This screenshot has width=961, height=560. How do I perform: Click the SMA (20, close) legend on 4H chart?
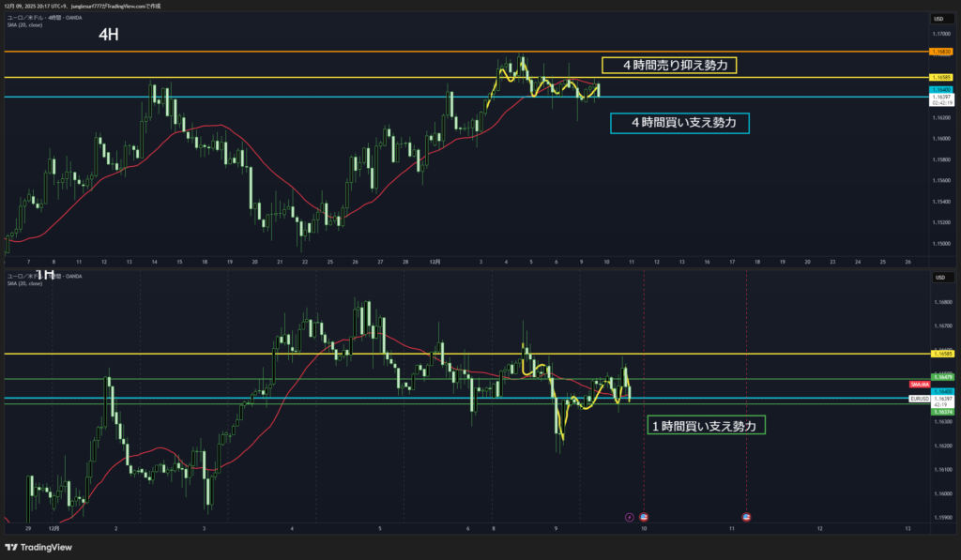25,27
